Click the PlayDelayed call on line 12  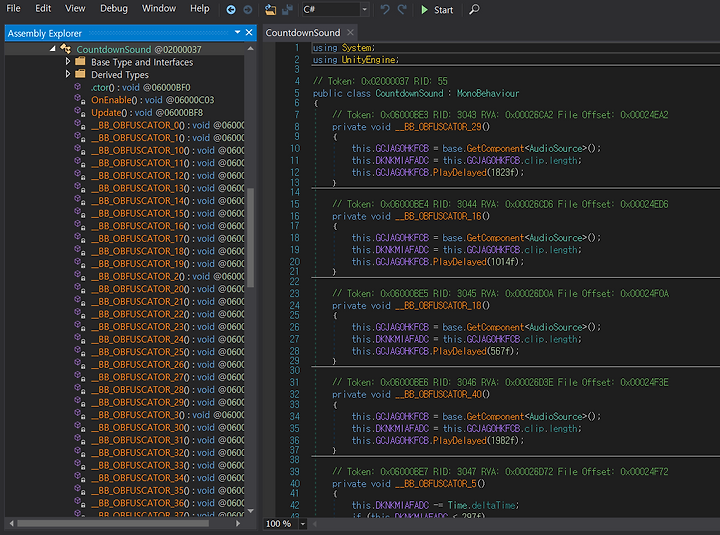pos(459,172)
